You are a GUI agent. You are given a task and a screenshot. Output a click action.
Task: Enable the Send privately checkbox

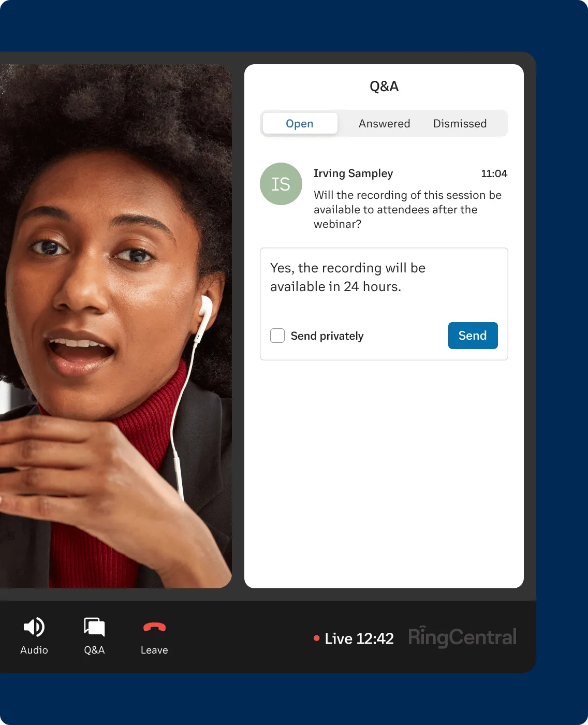pyautogui.click(x=277, y=336)
